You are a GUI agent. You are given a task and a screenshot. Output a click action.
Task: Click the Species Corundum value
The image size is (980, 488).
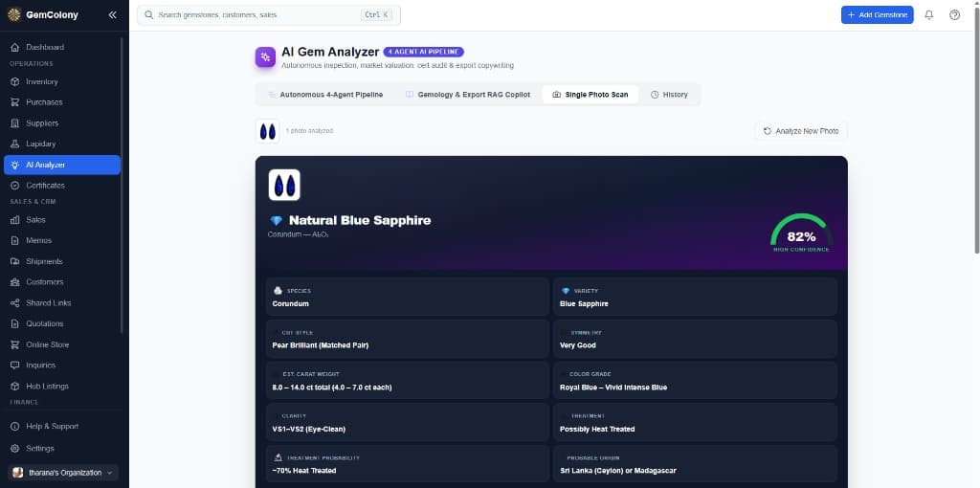(291, 303)
